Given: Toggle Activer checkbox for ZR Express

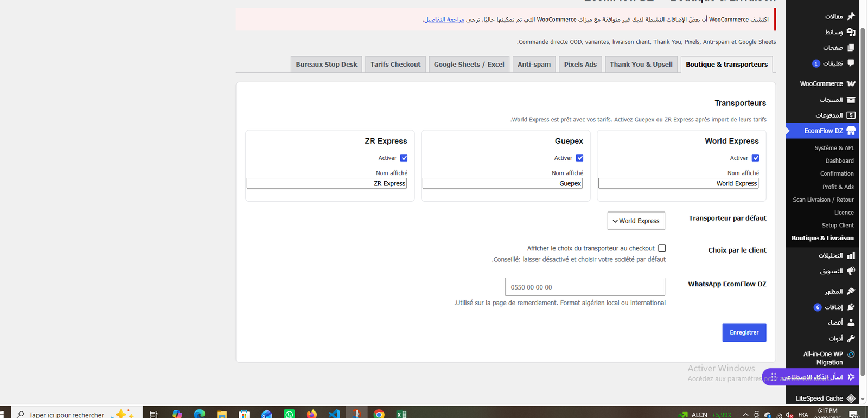Looking at the screenshot, I should [x=404, y=158].
